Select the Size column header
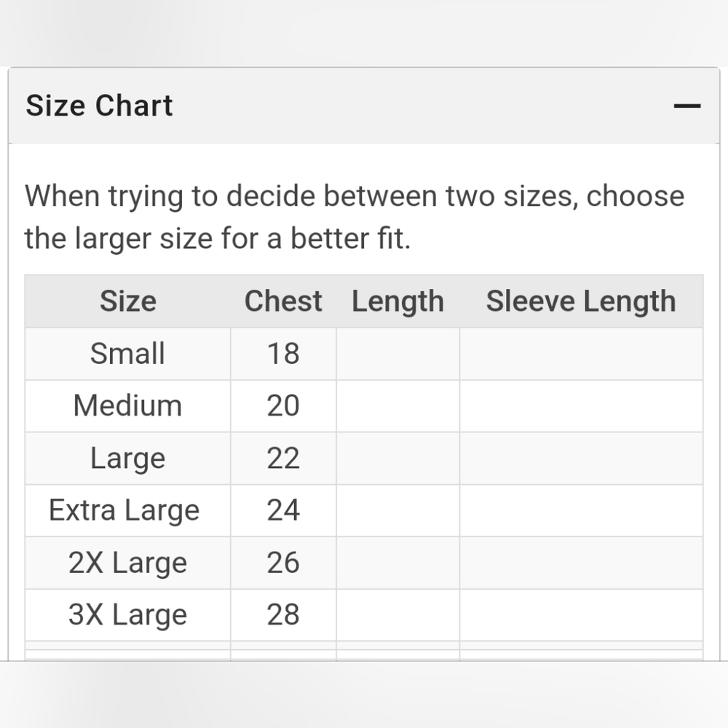 tap(128, 301)
